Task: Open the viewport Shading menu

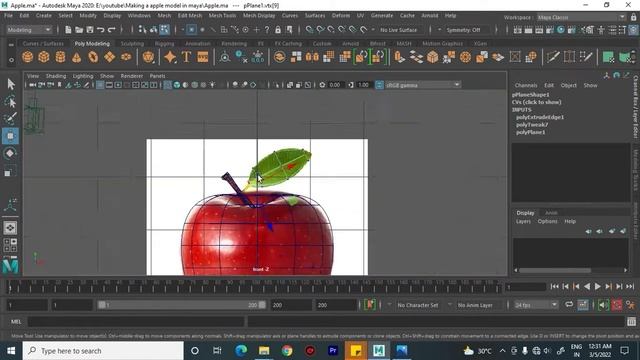Action: 56,76
